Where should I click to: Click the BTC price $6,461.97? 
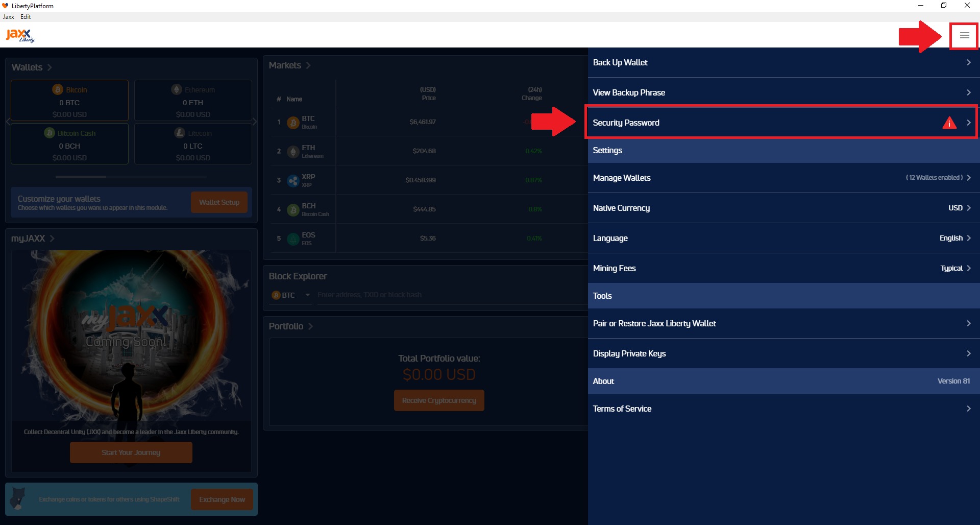[423, 122]
